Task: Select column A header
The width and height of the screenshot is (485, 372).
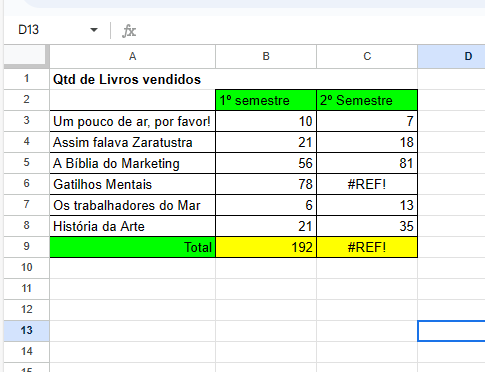Action: coord(133,56)
